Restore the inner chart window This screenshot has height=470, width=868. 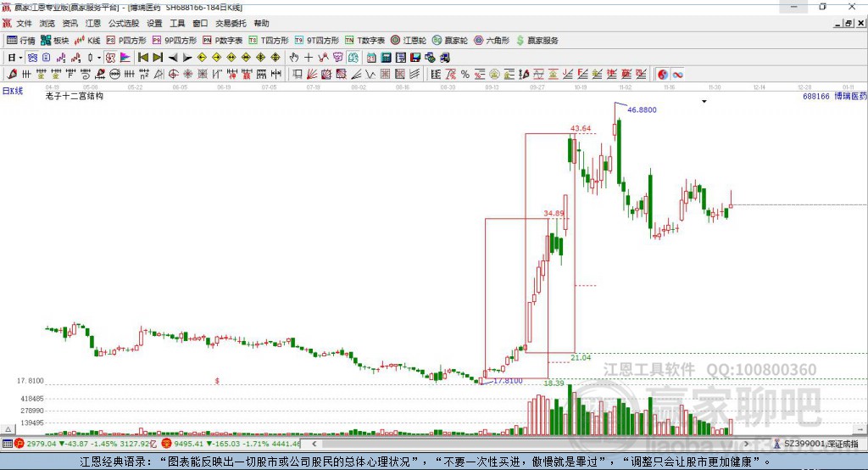[849, 23]
